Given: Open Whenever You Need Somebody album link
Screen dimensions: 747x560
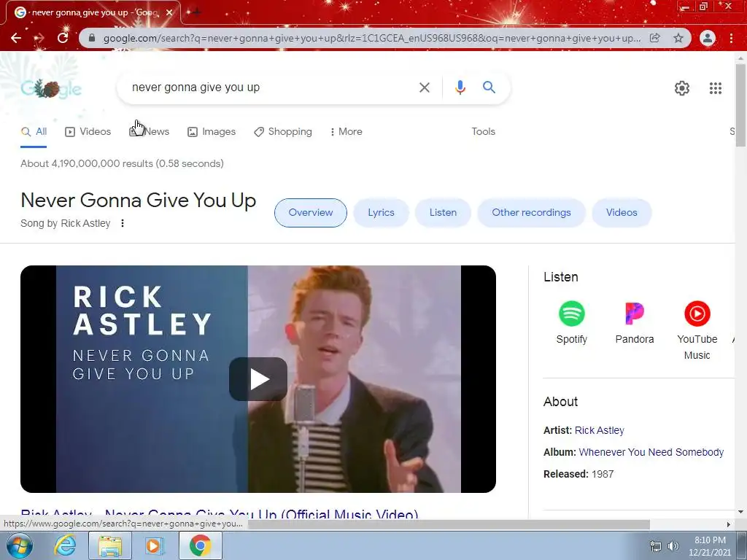Looking at the screenshot, I should pyautogui.click(x=651, y=452).
